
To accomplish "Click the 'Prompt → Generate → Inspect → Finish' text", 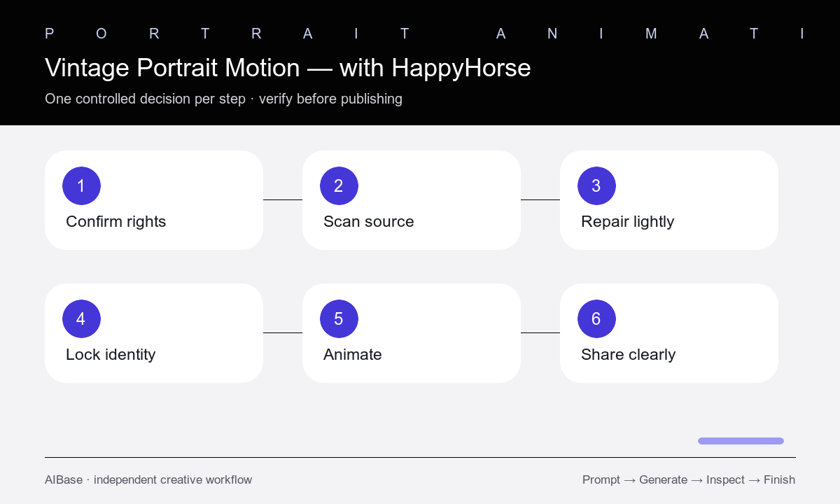I will click(689, 480).
